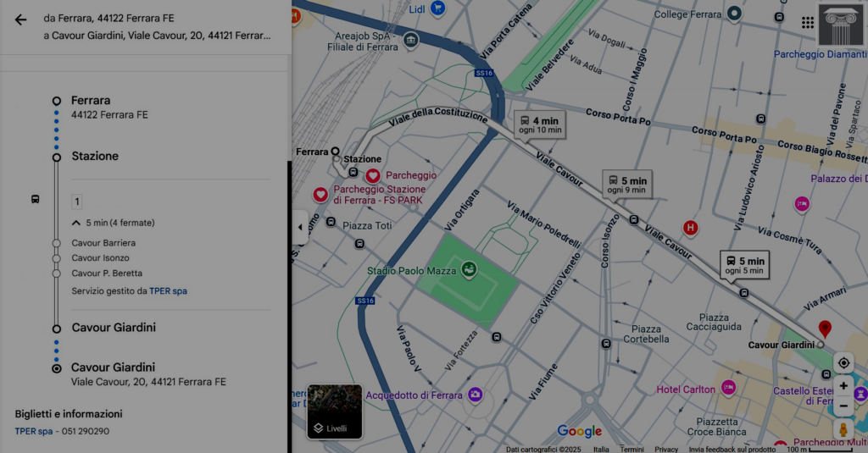Click the hotel marker near Palazzo dei Diamanti
Viewport: 868px width, 453px height.
pos(802,204)
